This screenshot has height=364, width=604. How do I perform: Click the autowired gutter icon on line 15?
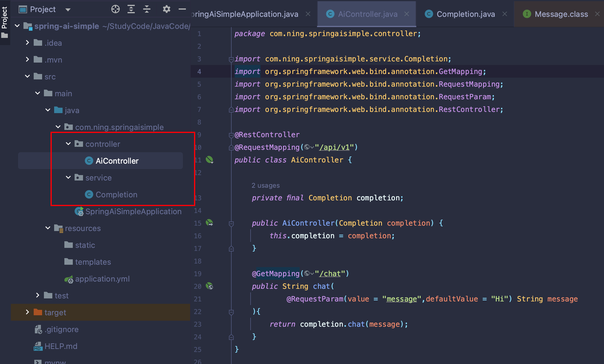pyautogui.click(x=209, y=223)
